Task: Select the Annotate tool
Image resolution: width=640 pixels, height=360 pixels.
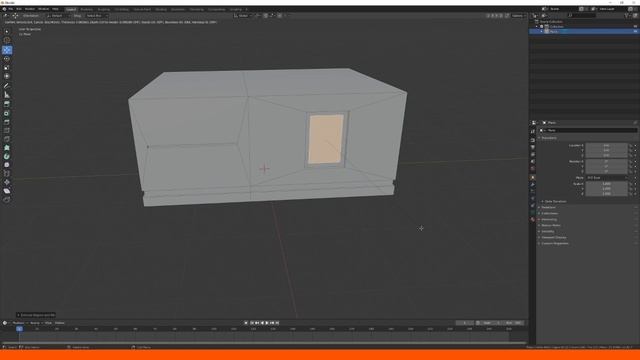Action: point(7,86)
